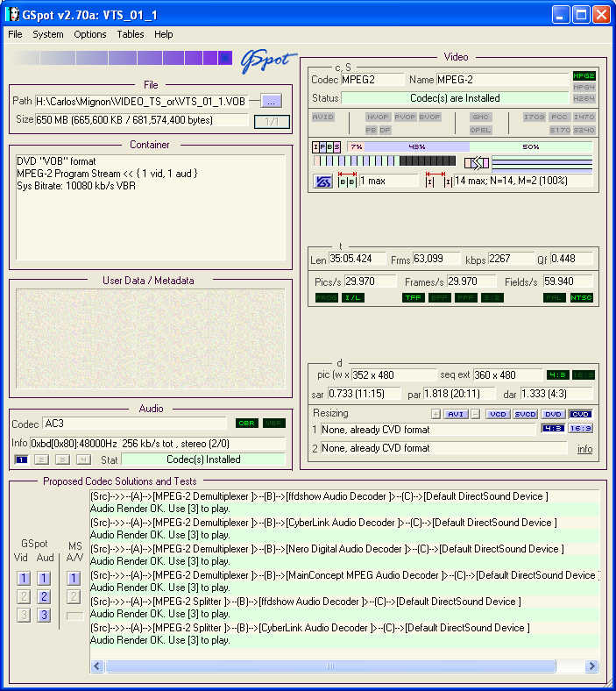Viewport: 616px width, 691px height.
Task: Click the green 4:3 aspect indicator
Action: point(558,375)
